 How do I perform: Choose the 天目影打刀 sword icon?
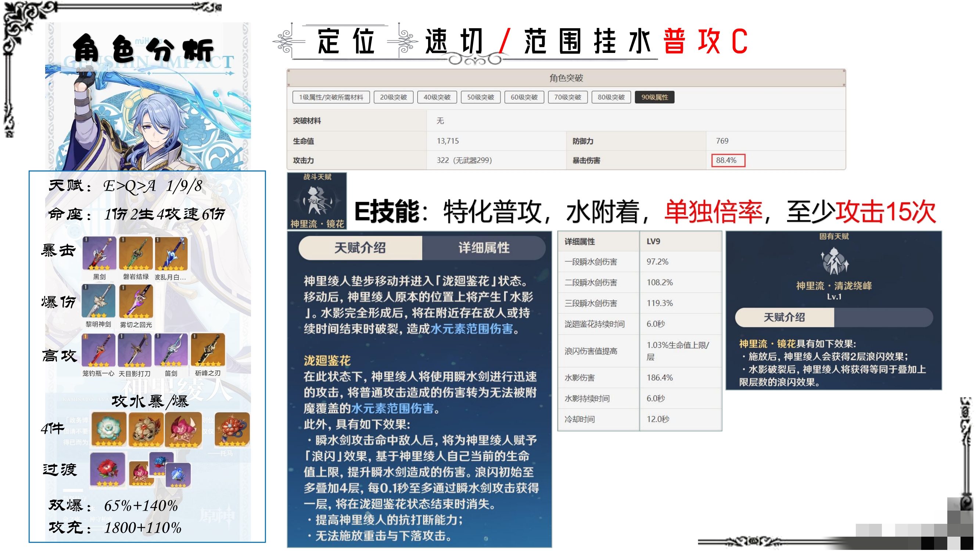click(135, 350)
